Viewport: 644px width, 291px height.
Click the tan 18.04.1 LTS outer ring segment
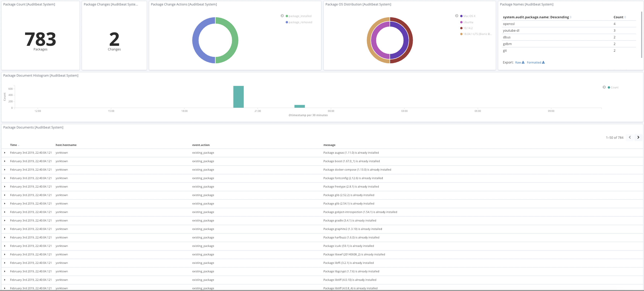coord(369,40)
